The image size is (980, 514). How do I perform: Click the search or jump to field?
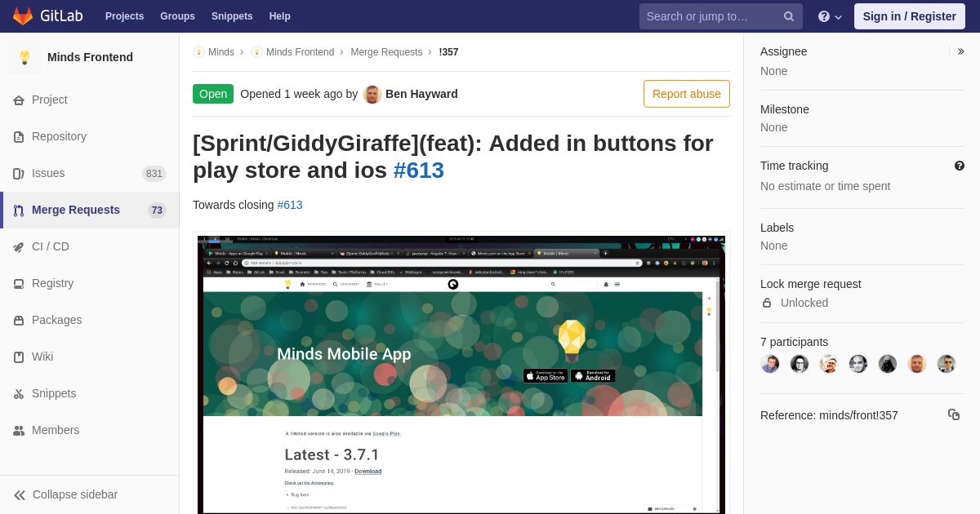tap(710, 16)
